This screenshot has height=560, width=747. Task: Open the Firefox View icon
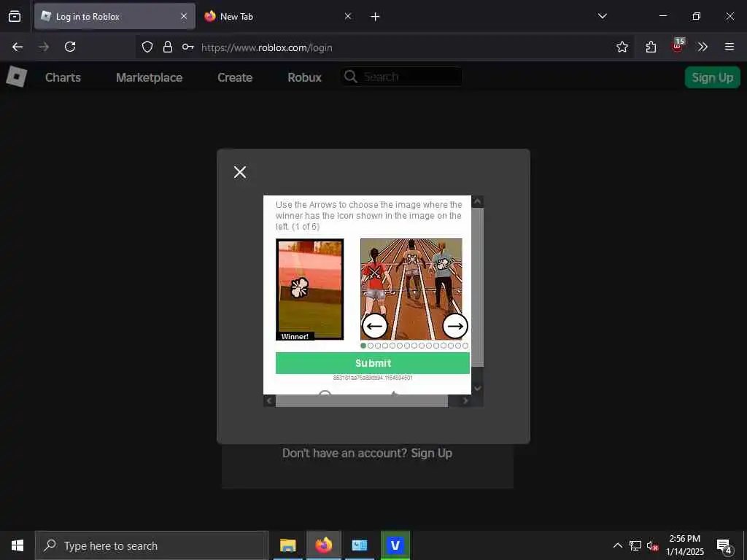pyautogui.click(x=15, y=16)
